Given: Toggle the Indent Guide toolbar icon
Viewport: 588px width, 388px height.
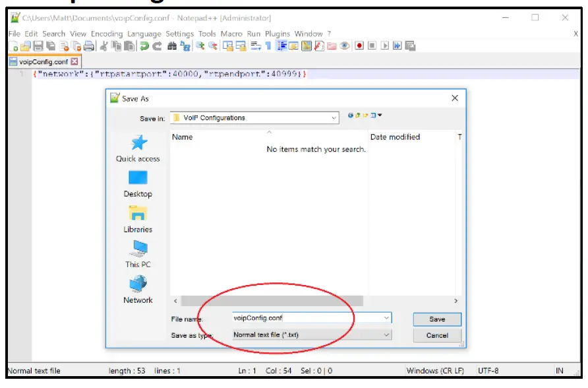Looking at the screenshot, I should [281, 46].
